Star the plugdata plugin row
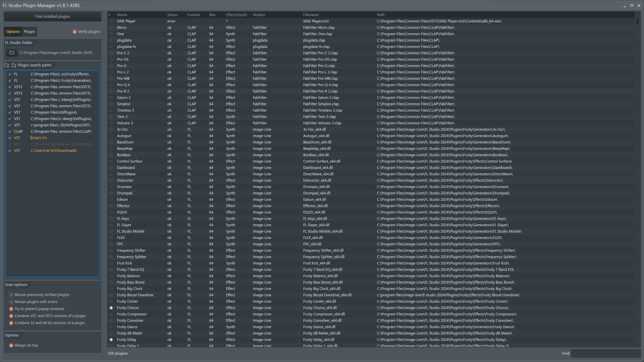This screenshot has width=644, height=362. click(111, 40)
